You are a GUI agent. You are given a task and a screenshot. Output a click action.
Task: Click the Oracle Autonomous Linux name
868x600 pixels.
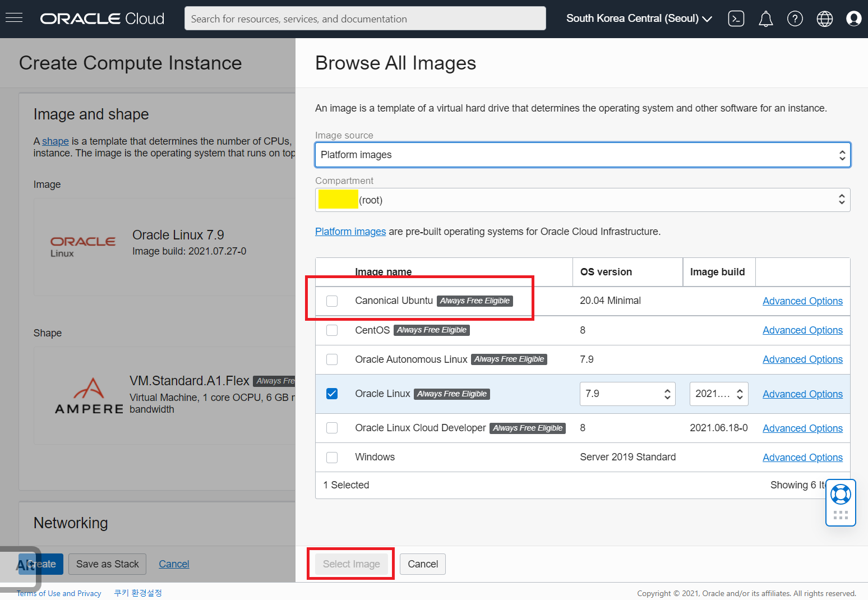[x=411, y=359]
